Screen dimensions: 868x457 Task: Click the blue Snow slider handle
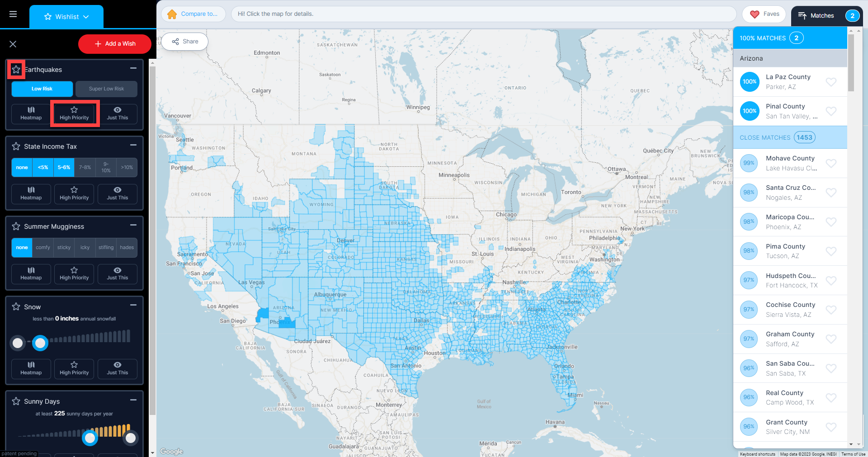tap(40, 344)
